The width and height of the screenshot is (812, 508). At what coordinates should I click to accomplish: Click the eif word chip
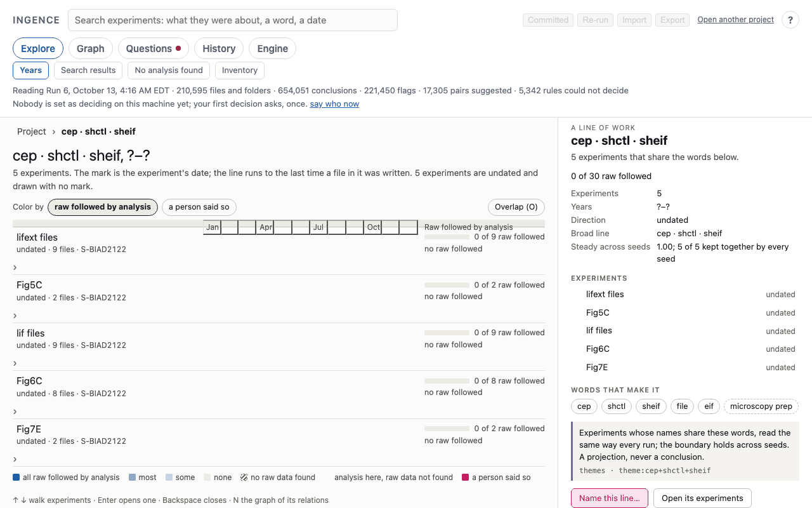[x=709, y=406]
